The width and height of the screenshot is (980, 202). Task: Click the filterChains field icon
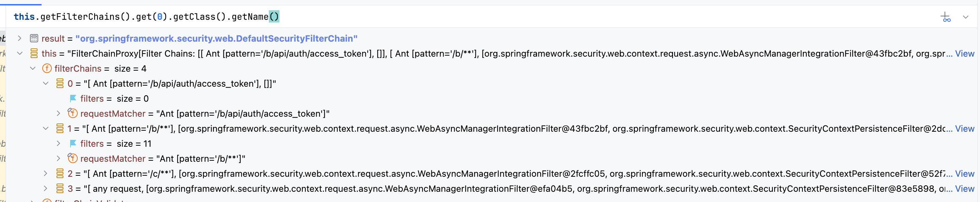[47, 69]
